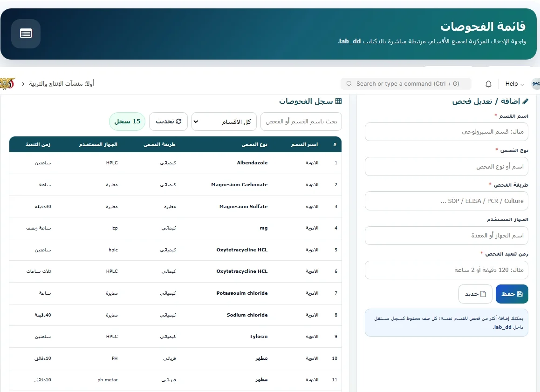540x392 pixels.
Task: Click the حفظ save button
Action: tap(512, 294)
